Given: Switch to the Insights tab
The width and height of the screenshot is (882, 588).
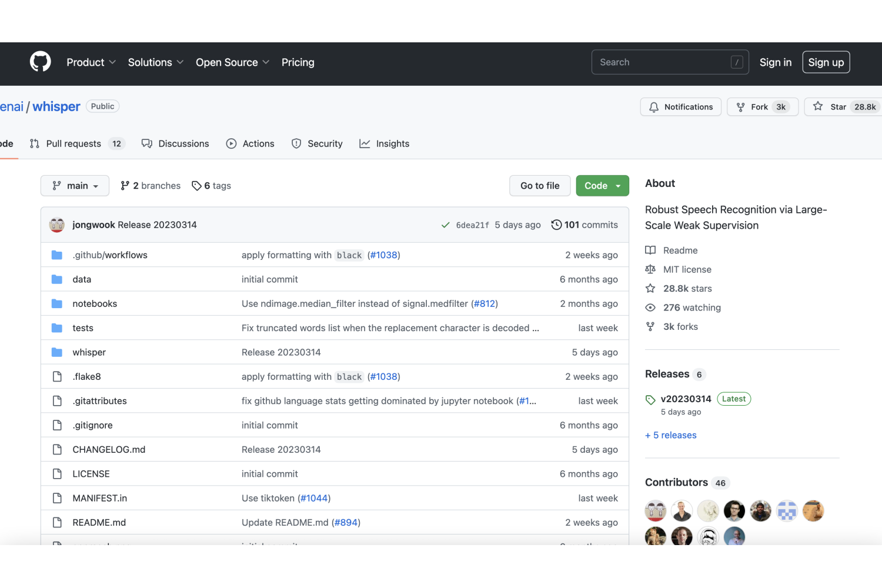Looking at the screenshot, I should click(385, 143).
